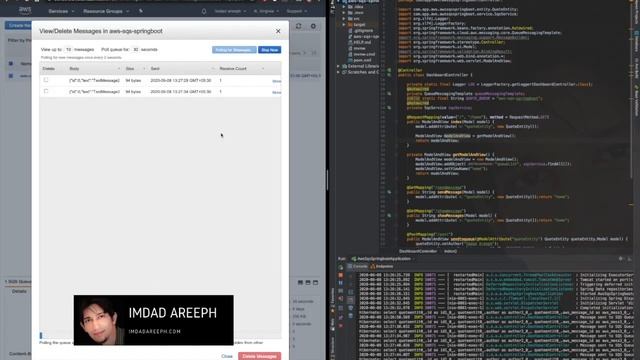Image resolution: width=640 pixels, height=360 pixels.
Task: Click the rerun application icon in Run panel
Action: (341, 268)
